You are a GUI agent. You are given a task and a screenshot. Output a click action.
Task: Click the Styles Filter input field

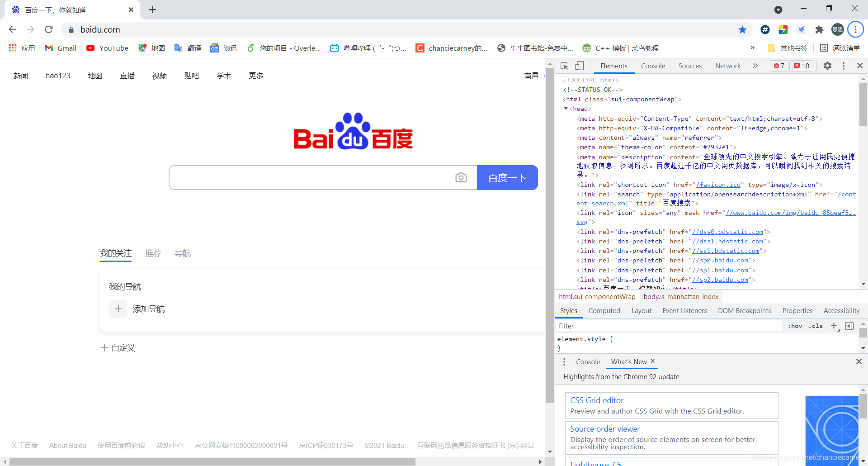pyautogui.click(x=668, y=326)
